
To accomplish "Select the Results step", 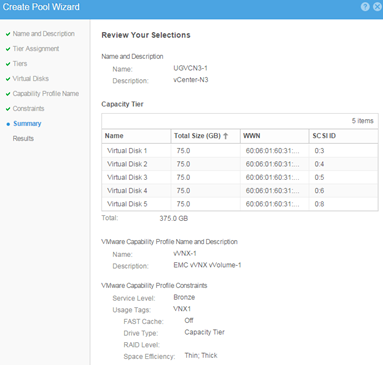I will [x=23, y=138].
